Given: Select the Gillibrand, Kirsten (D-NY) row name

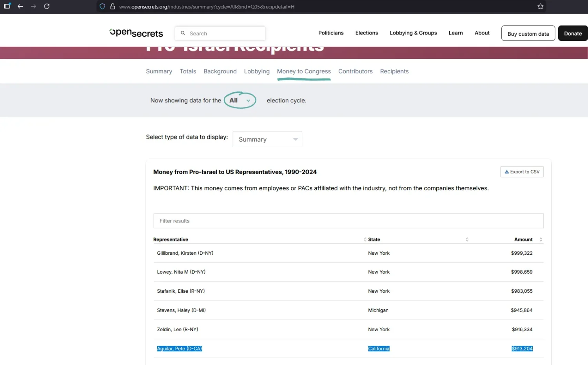Looking at the screenshot, I should click(x=185, y=253).
